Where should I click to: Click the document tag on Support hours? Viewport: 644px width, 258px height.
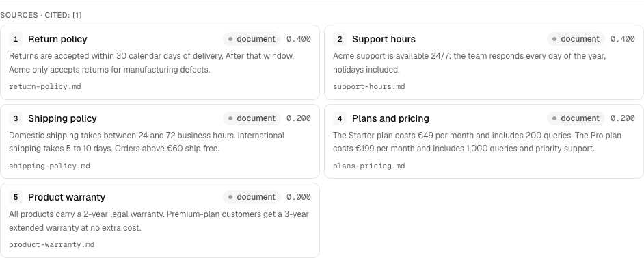(576, 39)
